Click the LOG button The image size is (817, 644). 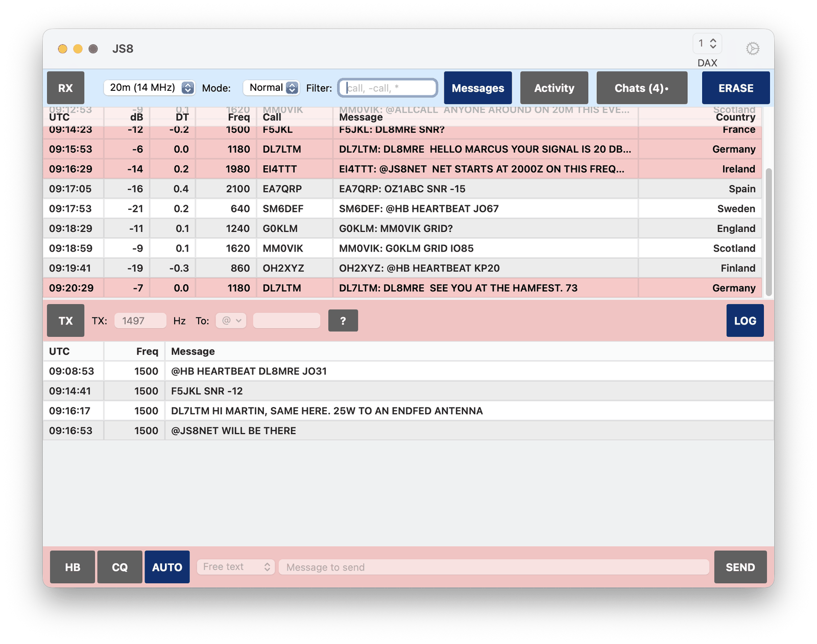point(745,320)
